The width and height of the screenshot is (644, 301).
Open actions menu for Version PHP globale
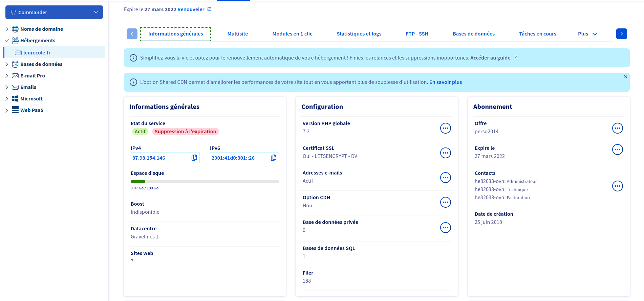pos(445,128)
